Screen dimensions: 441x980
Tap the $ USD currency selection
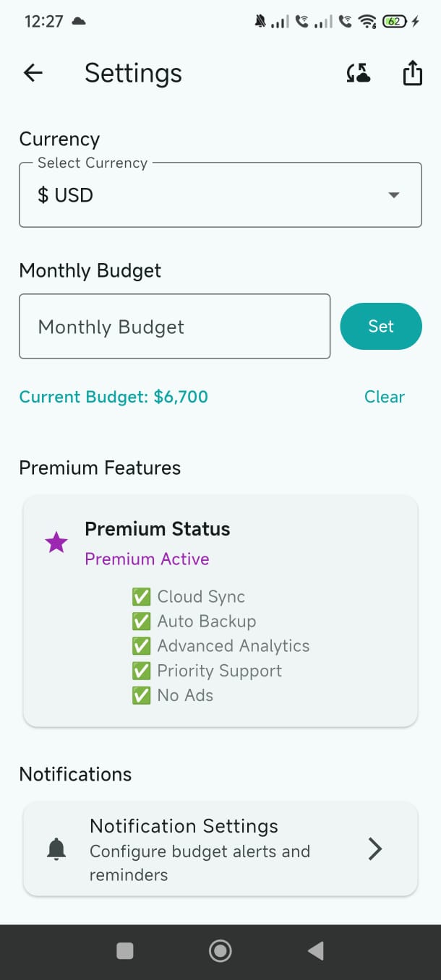click(x=67, y=195)
